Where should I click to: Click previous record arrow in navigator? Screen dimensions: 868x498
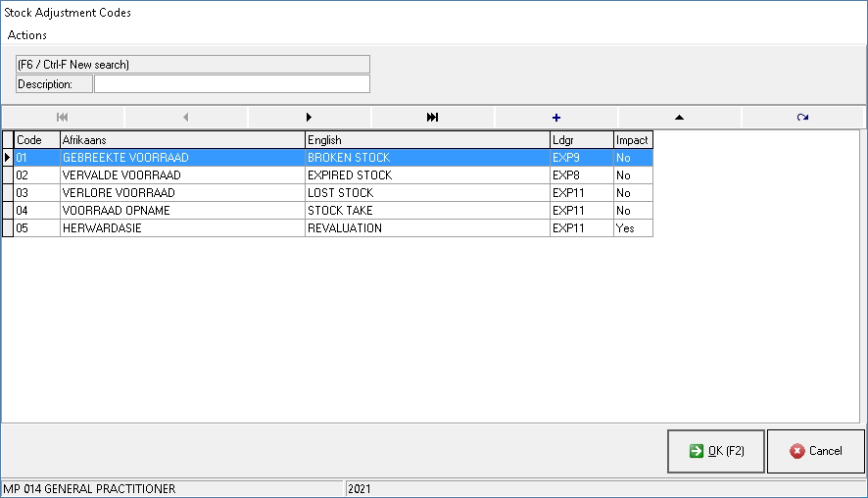tap(186, 118)
